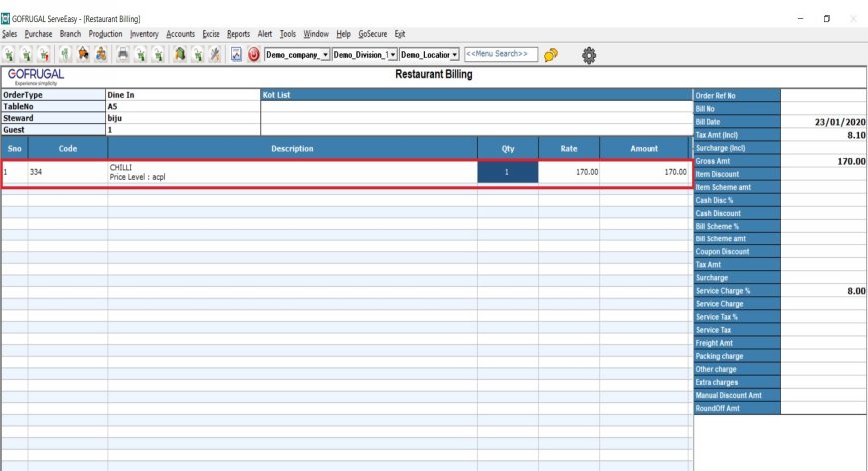The width and height of the screenshot is (868, 471).
Task: Click the Amount column header
Action: click(x=645, y=149)
